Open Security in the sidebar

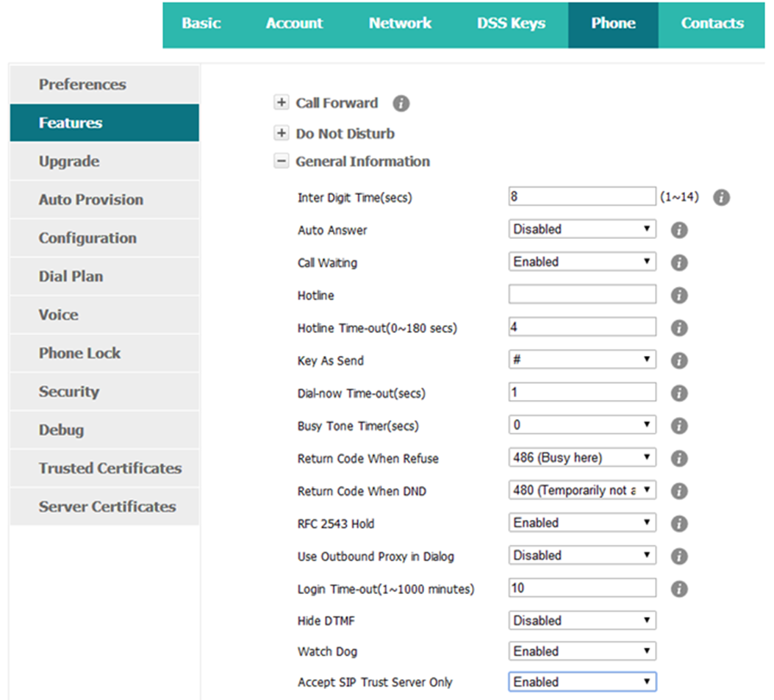coord(104,392)
